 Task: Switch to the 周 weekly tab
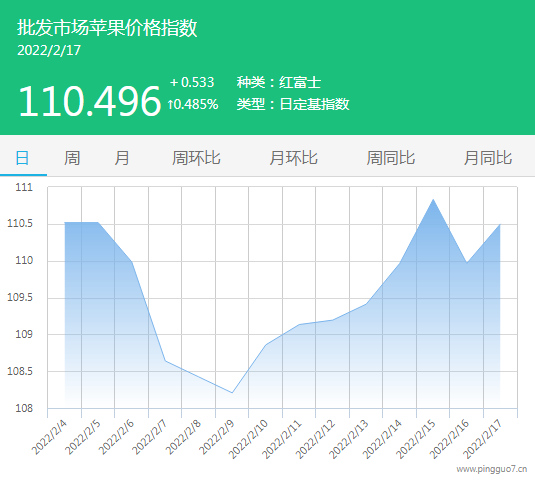72,158
